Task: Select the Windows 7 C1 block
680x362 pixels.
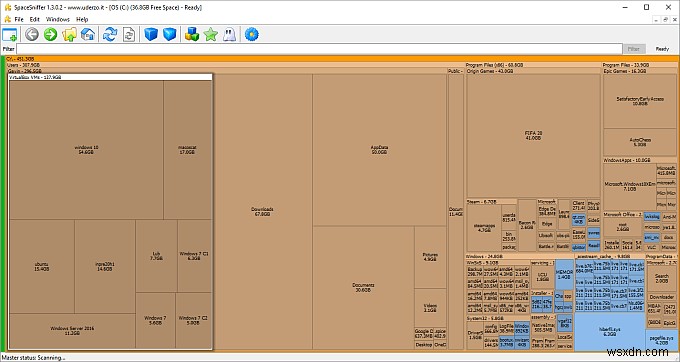Action: coord(194,256)
